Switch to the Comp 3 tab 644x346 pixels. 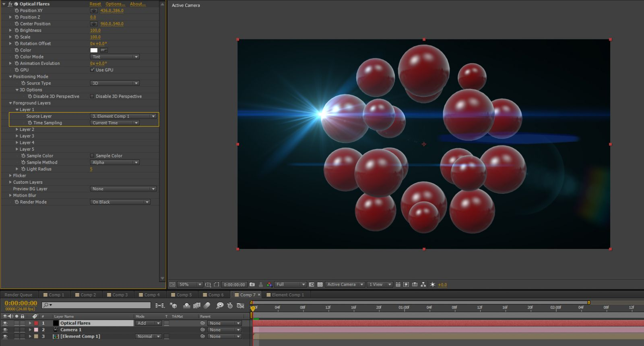point(118,295)
